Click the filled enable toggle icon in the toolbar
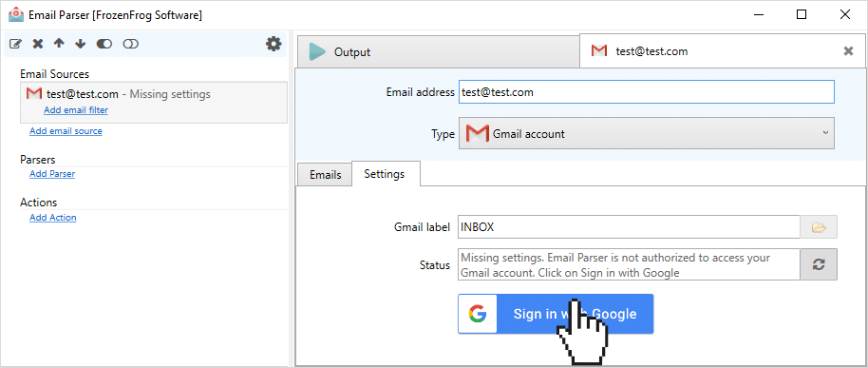 pyautogui.click(x=104, y=44)
